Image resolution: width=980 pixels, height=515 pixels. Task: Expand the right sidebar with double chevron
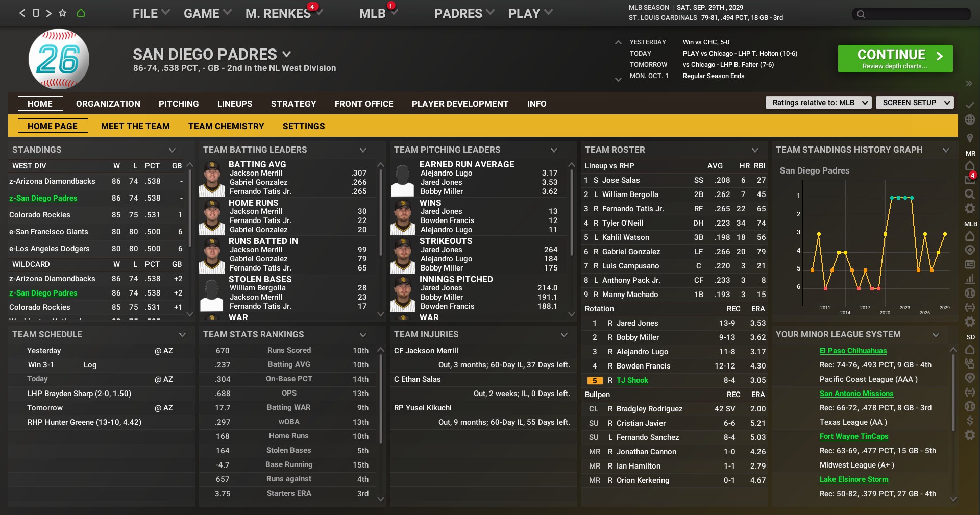pyautogui.click(x=969, y=84)
